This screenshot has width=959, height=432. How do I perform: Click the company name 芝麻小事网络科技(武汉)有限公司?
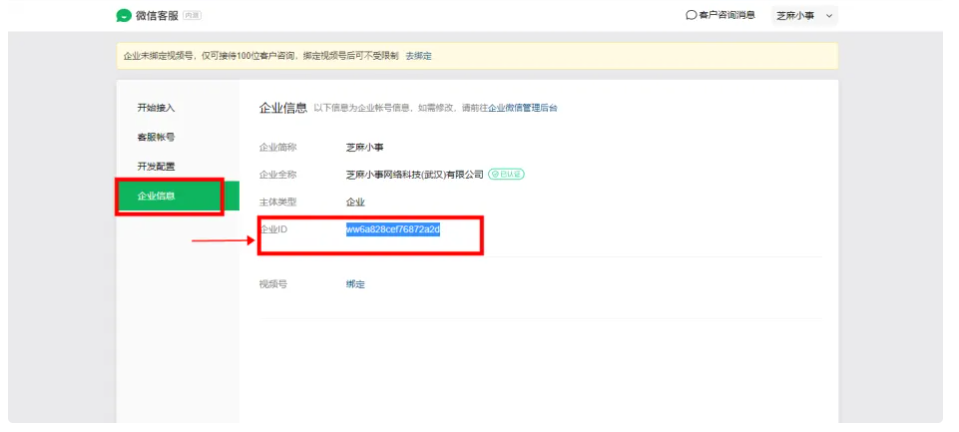coord(415,174)
